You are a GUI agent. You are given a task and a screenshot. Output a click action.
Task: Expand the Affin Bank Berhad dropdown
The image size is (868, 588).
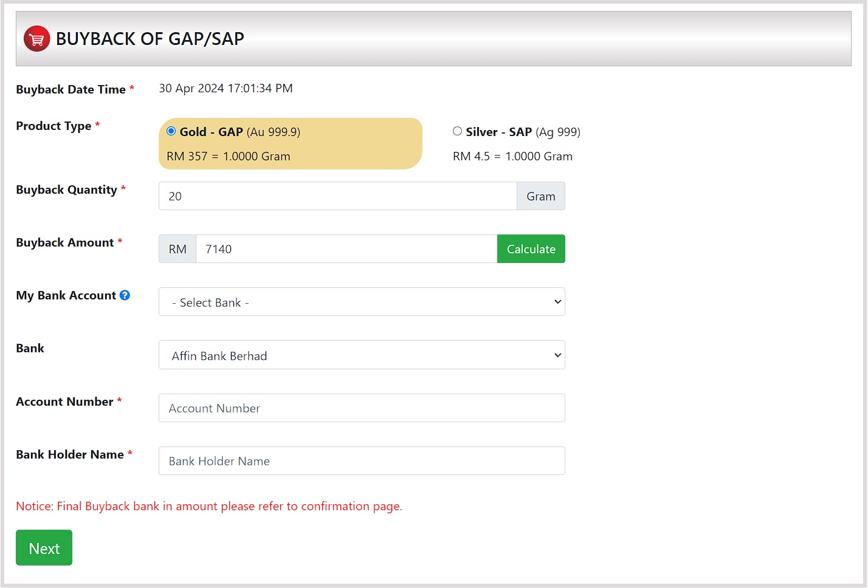point(362,355)
